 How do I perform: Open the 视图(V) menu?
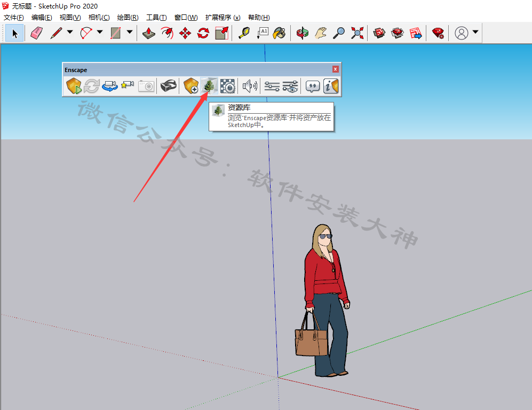[70, 17]
